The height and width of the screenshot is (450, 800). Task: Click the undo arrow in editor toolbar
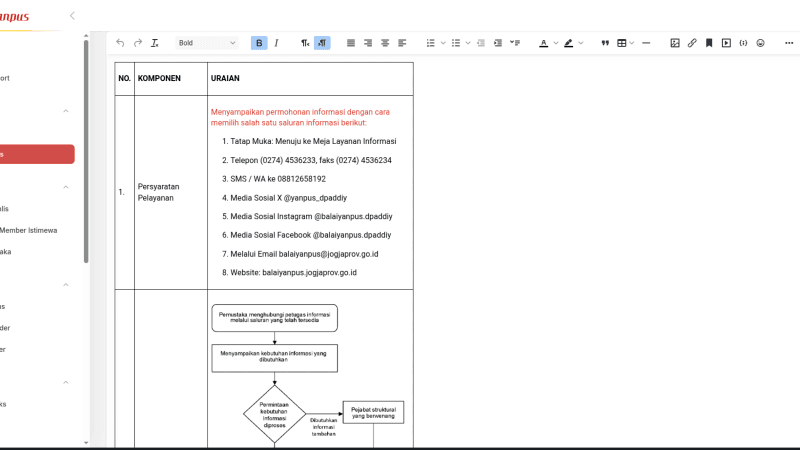(x=120, y=43)
